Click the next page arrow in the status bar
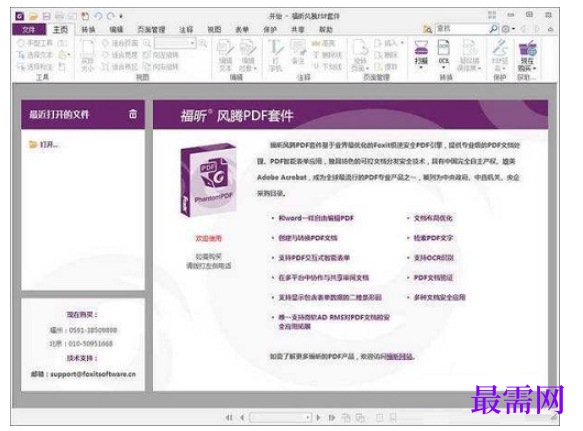 click(x=319, y=418)
